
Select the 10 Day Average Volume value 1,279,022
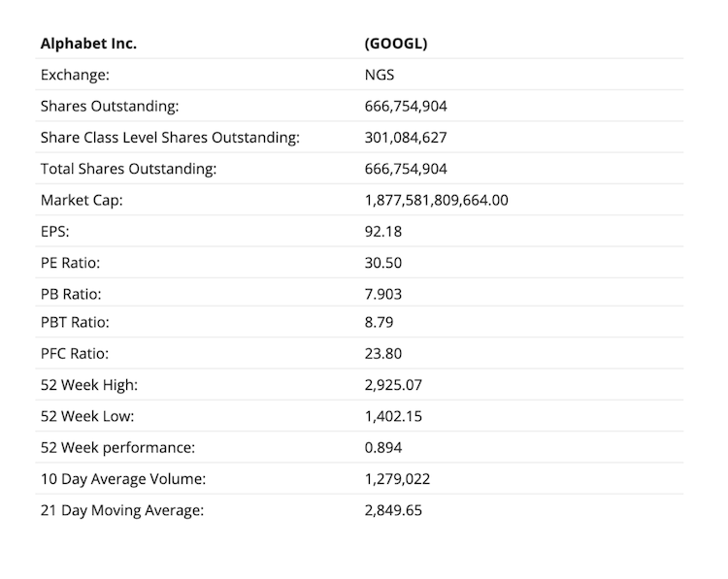(x=397, y=479)
